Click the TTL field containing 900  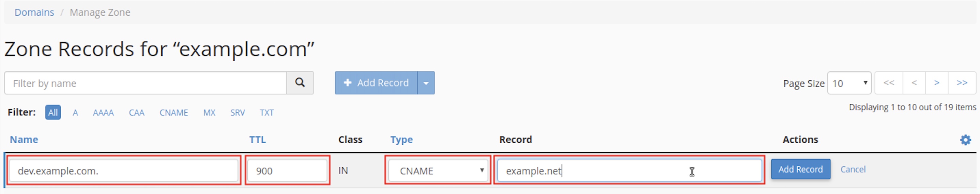pos(287,171)
